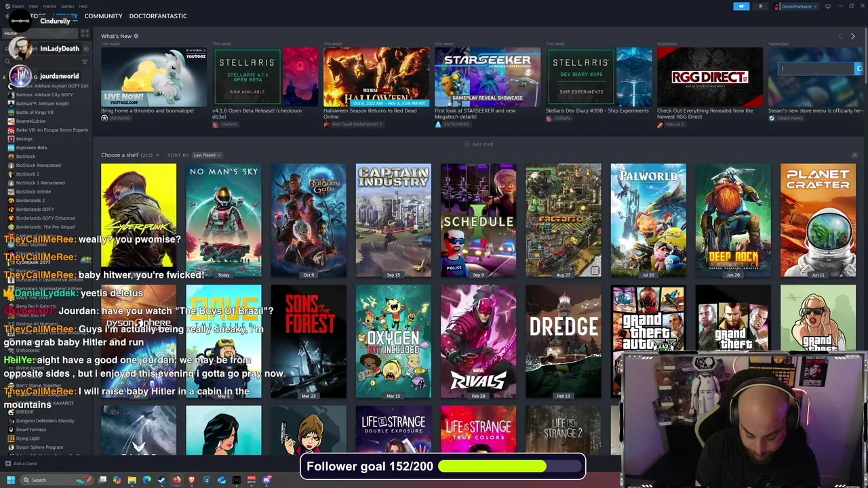Click the library search magnifier icon
This screenshot has width=868, height=488.
pyautogui.click(x=8, y=62)
